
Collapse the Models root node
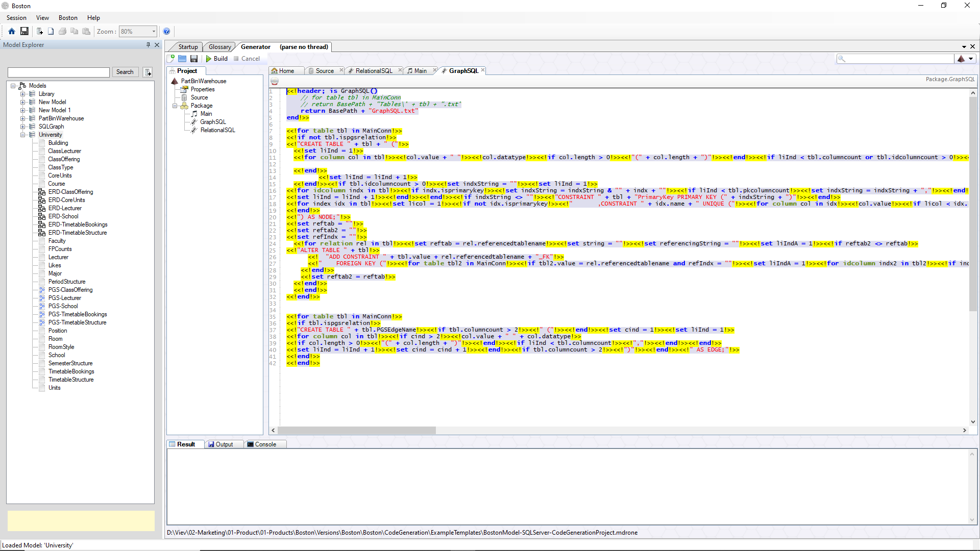coord(13,86)
